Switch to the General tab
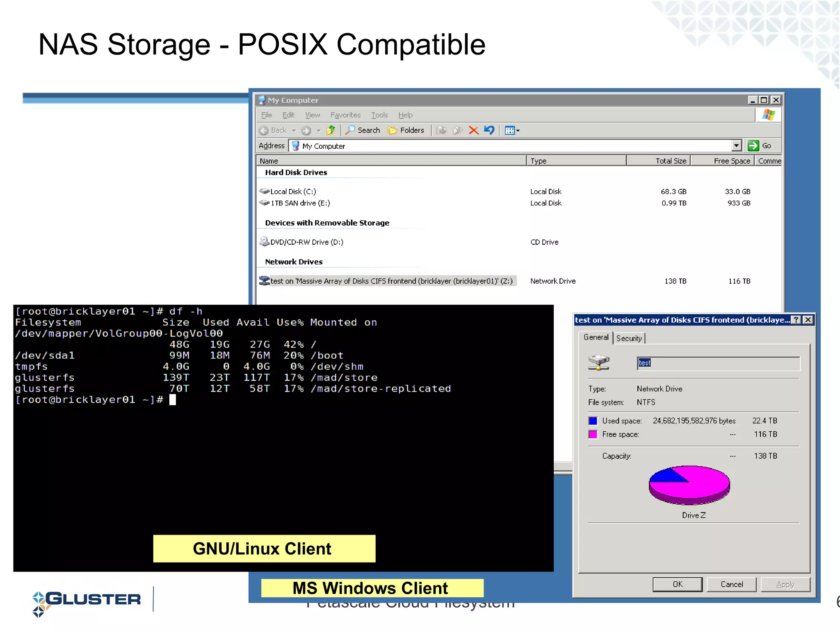 point(596,337)
